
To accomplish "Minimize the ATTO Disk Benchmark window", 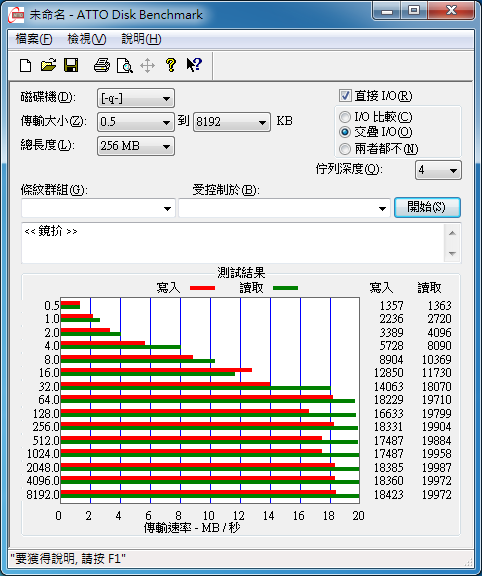I will [387, 10].
